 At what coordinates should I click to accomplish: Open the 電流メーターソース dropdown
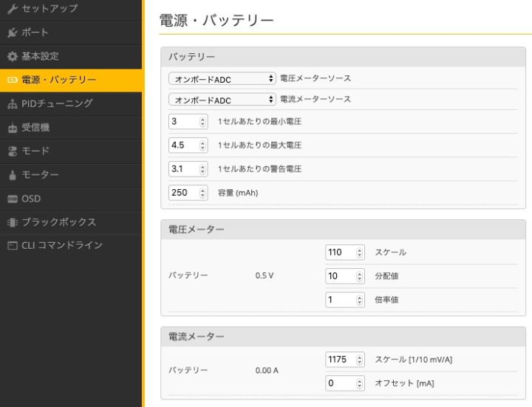coord(222,100)
